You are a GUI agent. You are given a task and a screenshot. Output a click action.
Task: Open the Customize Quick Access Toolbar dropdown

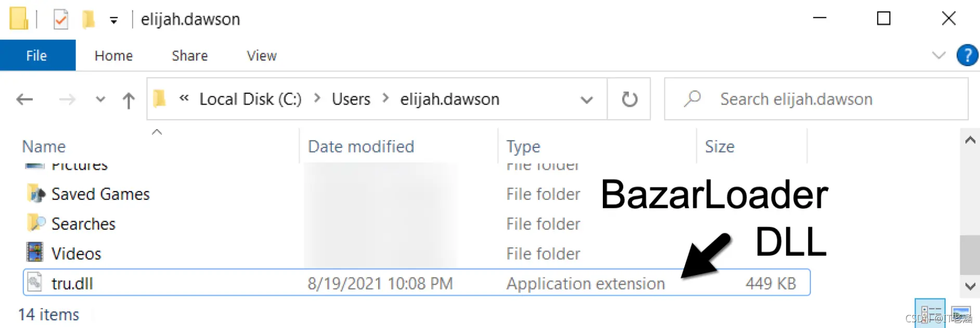coord(113,20)
